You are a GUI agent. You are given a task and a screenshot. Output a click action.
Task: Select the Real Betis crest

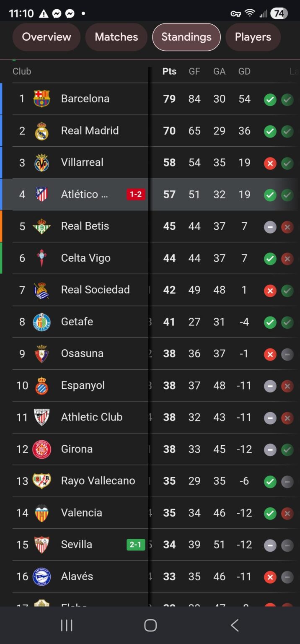pyautogui.click(x=41, y=226)
